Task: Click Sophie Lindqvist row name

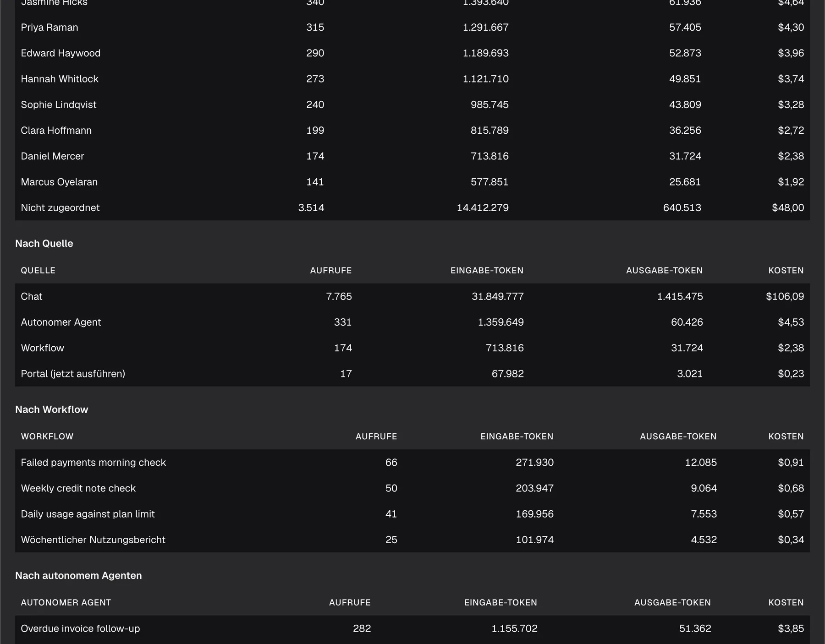Action: point(59,104)
